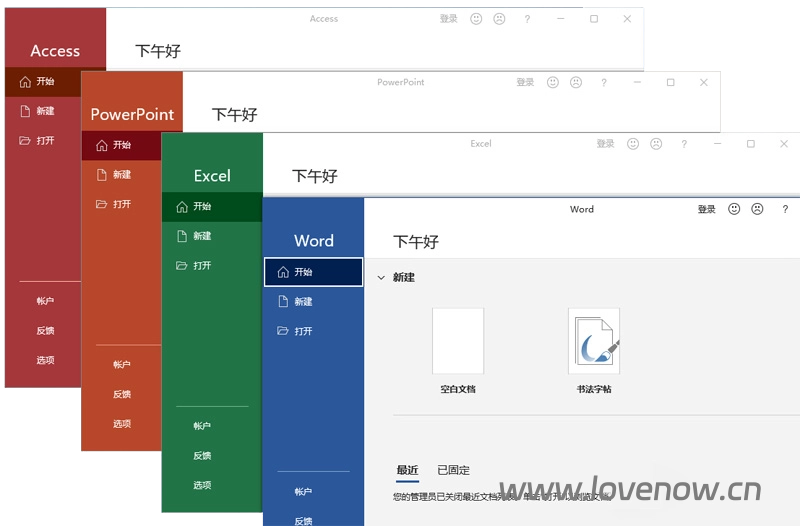This screenshot has height=526, width=800.
Task: Open 帐户 in PowerPoint sidebar
Action: point(121,364)
